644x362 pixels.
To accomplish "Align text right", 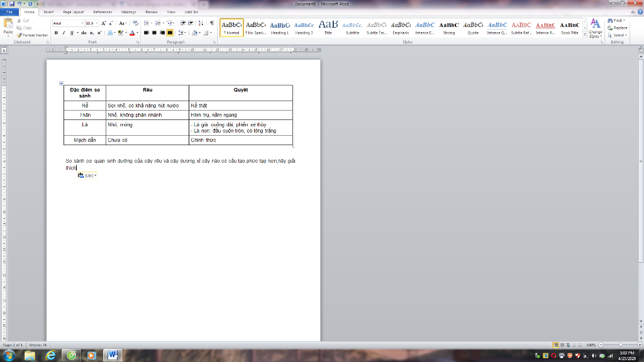I will click(162, 33).
